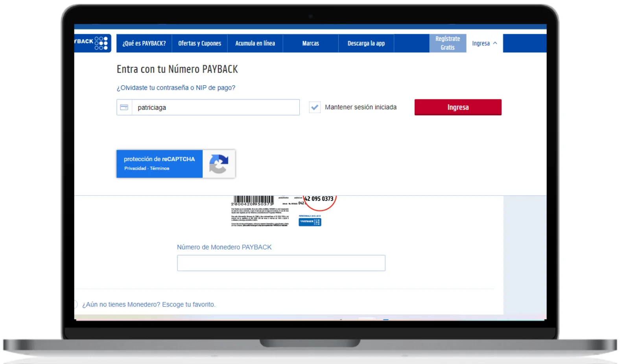Open the reCAPTCHA Términos link
The width and height of the screenshot is (627, 364).
tap(159, 168)
